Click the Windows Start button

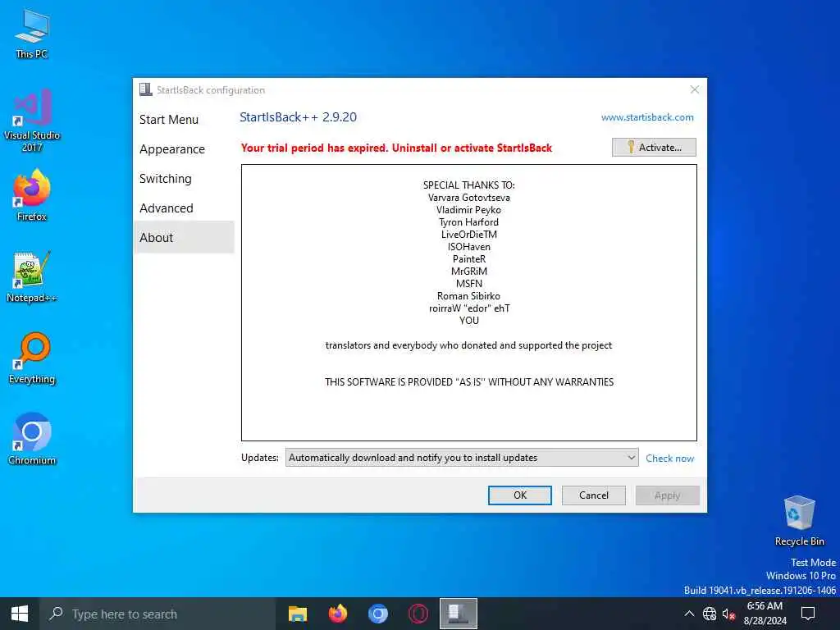[20, 614]
